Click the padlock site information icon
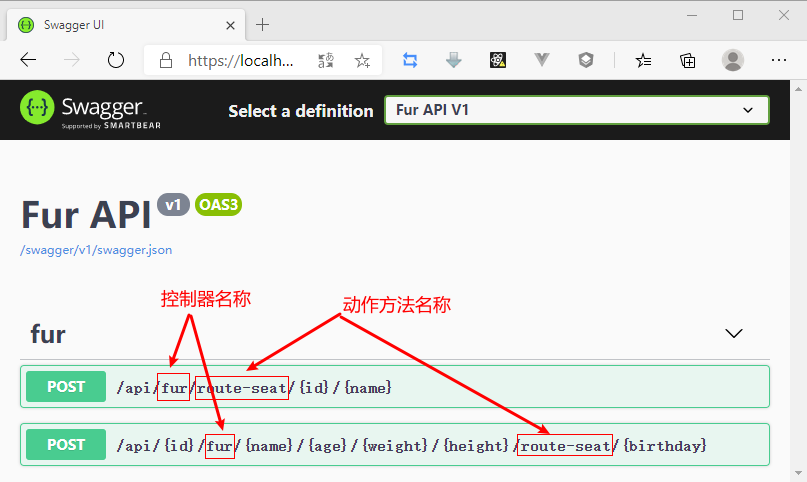807x482 pixels. 168,61
